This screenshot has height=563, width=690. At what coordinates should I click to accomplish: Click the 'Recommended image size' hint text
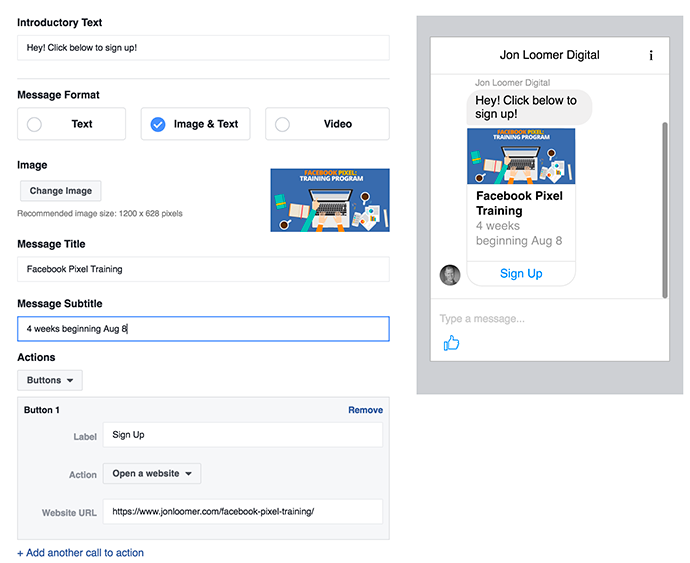100,213
